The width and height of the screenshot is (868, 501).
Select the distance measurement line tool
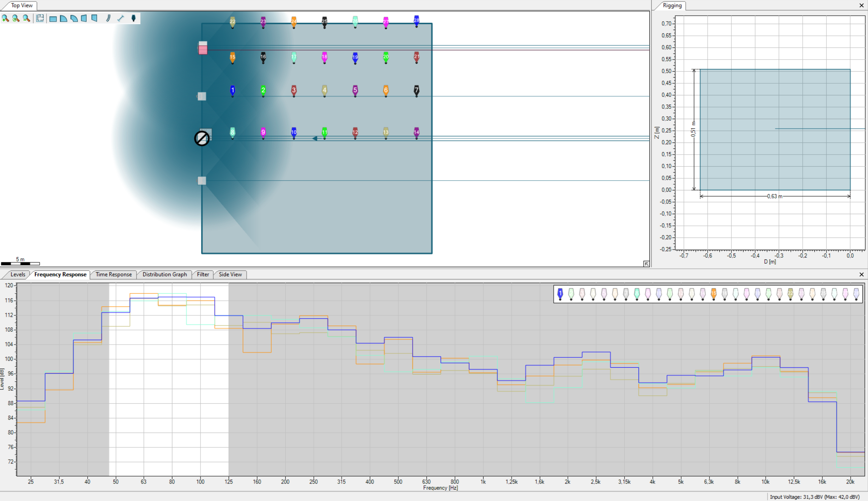click(120, 18)
